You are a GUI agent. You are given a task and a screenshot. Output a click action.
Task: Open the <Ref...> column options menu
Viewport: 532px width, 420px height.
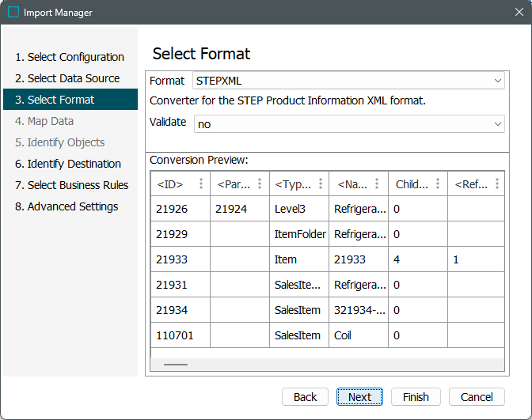tap(497, 184)
